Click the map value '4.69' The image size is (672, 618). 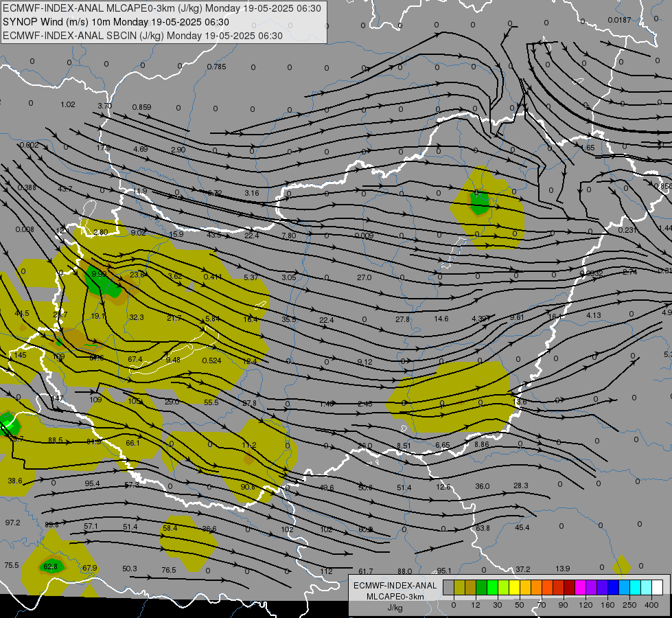point(141,149)
